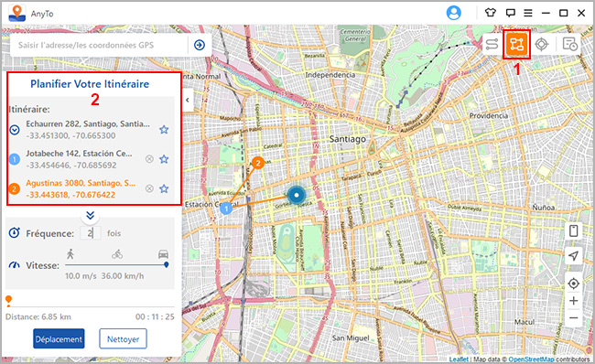The width and height of the screenshot is (595, 364).
Task: Click the Déplacement button
Action: click(x=59, y=338)
